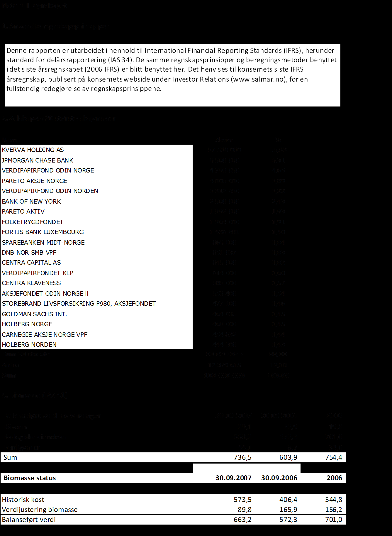The height and width of the screenshot is (536, 392).
Task: Click HOLBERG NORGE shareholder name
Action: [x=27, y=324]
